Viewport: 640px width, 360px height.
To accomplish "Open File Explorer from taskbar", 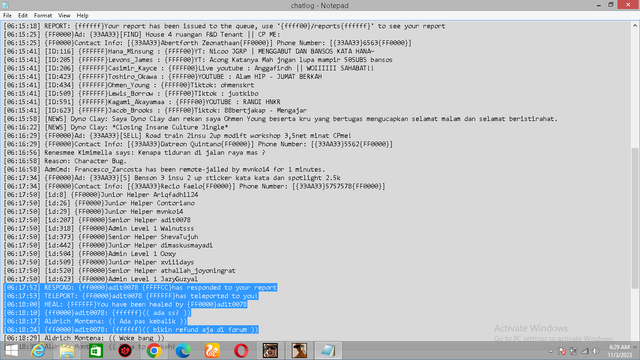I will [67, 351].
